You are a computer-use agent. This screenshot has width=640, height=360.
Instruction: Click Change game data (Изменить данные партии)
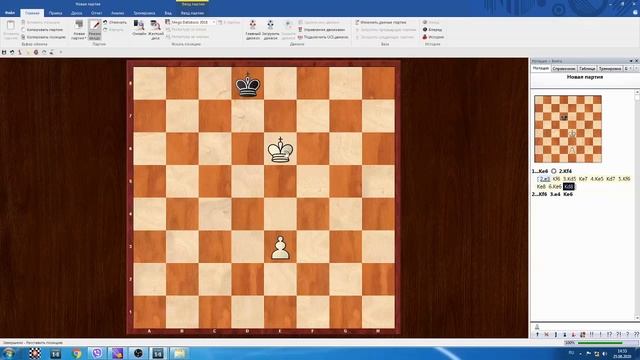point(381,22)
